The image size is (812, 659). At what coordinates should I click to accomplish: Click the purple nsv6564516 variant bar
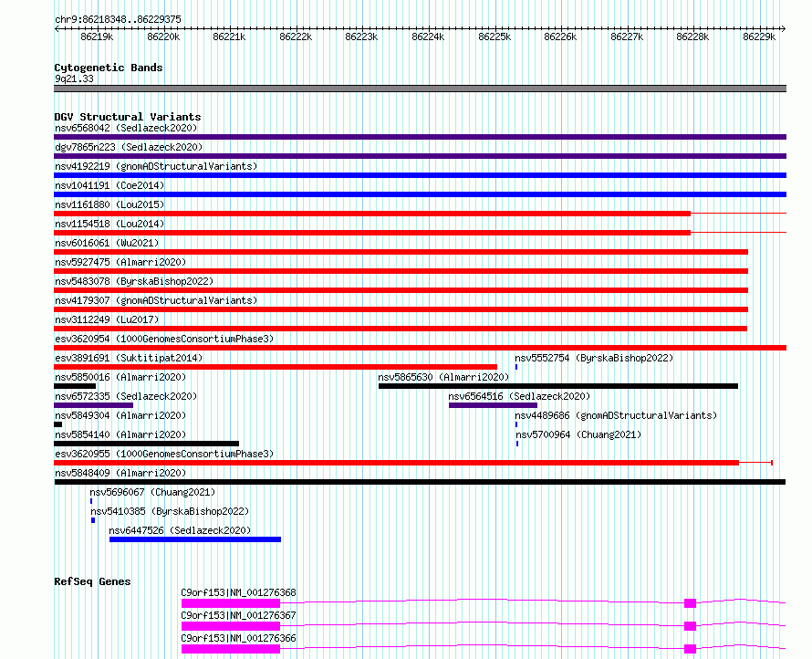(493, 405)
